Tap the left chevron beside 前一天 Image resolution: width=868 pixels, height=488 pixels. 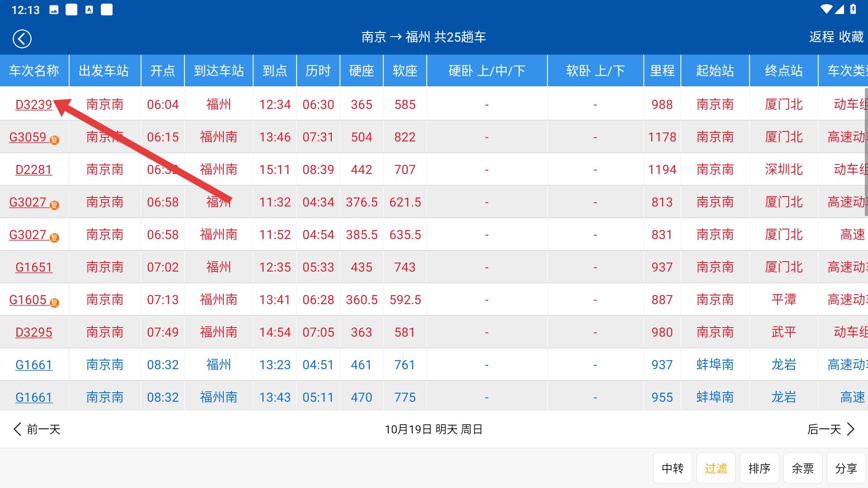[17, 429]
